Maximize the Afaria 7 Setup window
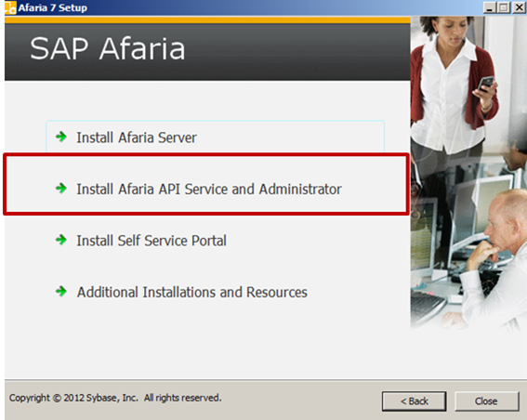The height and width of the screenshot is (420, 527). pos(504,7)
